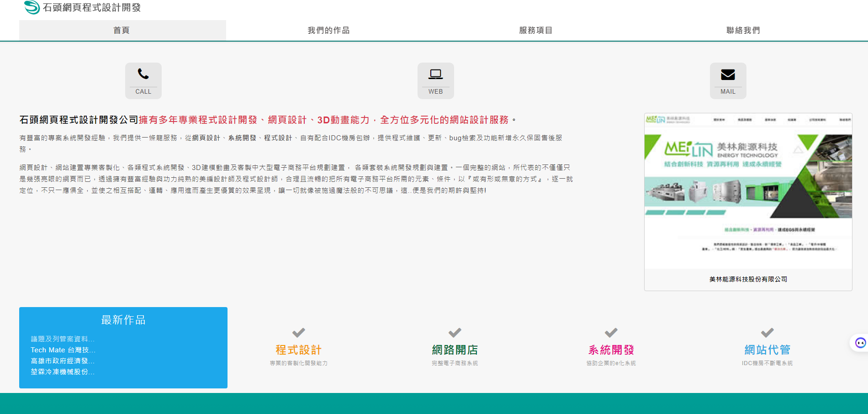Open the 堃霖冷凍機械股份... link

(x=63, y=372)
